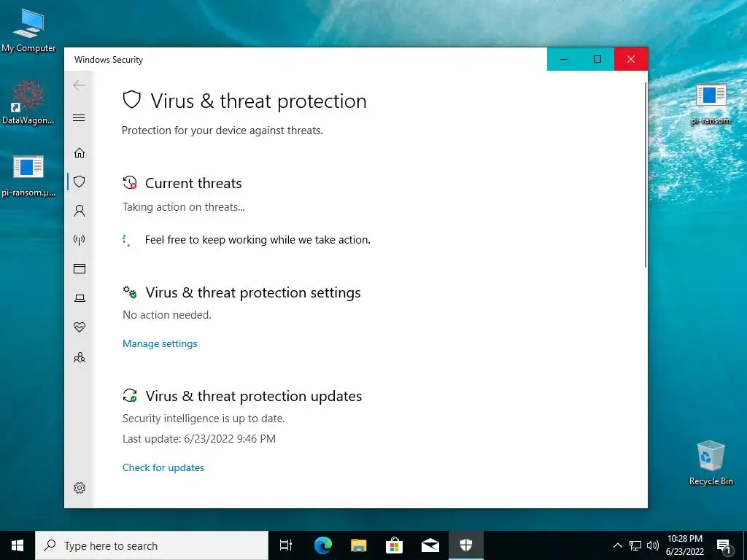Screen dimensions: 747x560
Task: Open Device performance & health heart icon
Action: [x=80, y=327]
